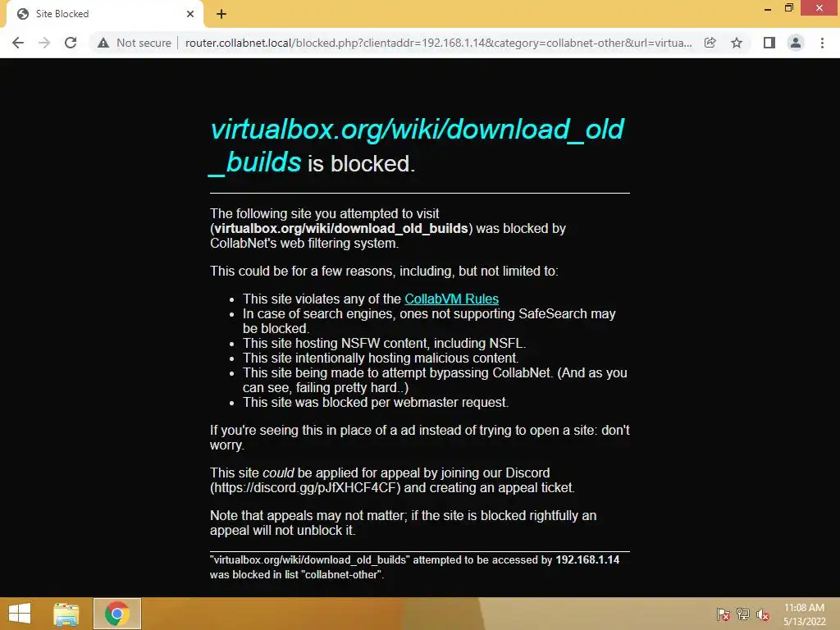Open the CollabVM Rules link
Screen dimensions: 840x630
[452, 299]
